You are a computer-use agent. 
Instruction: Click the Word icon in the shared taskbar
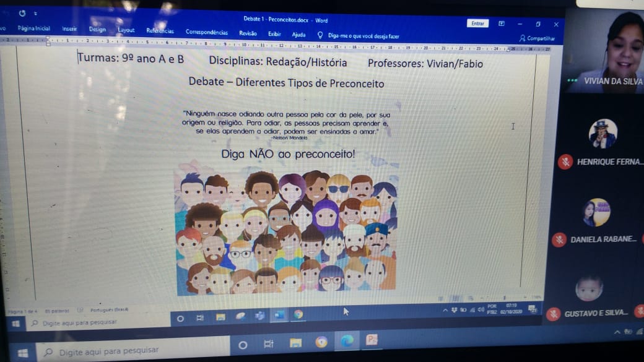coord(279,315)
